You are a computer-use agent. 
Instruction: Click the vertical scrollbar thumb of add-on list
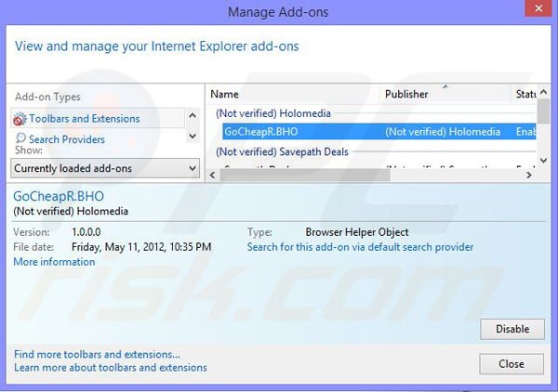(x=543, y=111)
